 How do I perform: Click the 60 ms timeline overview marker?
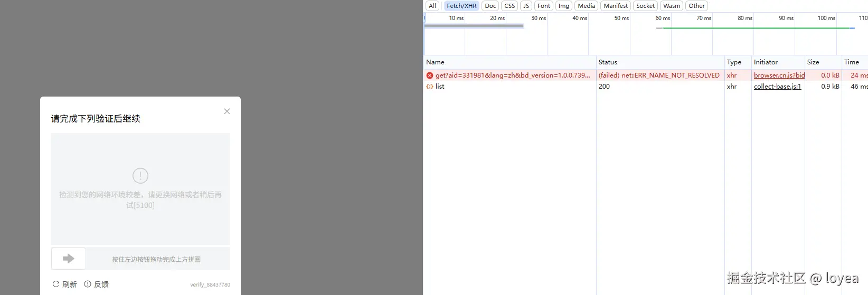(663, 18)
